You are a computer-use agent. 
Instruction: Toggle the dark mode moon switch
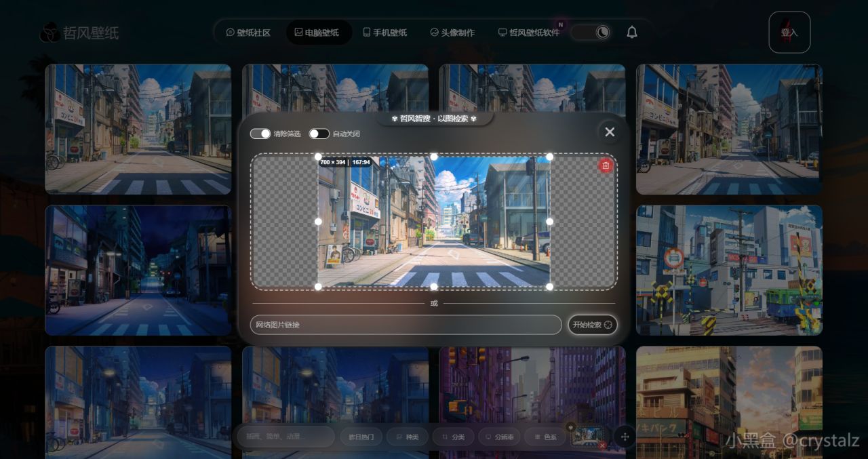coord(590,32)
